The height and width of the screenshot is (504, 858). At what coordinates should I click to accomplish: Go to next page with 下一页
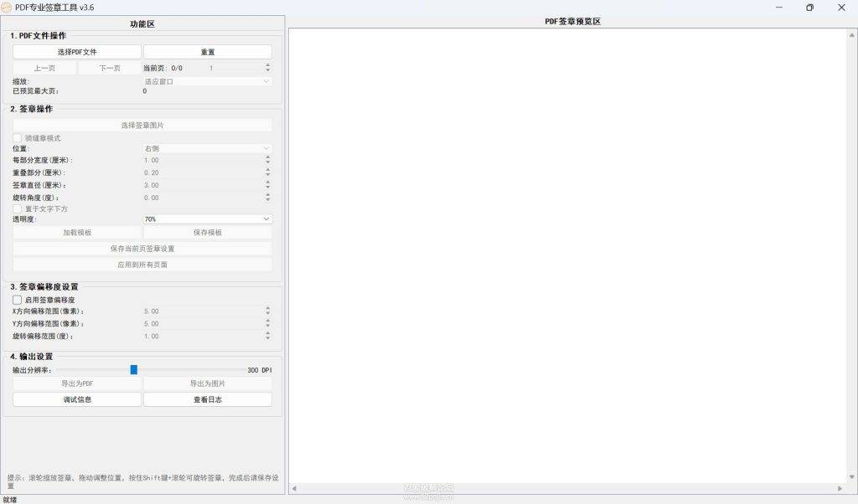coord(109,67)
